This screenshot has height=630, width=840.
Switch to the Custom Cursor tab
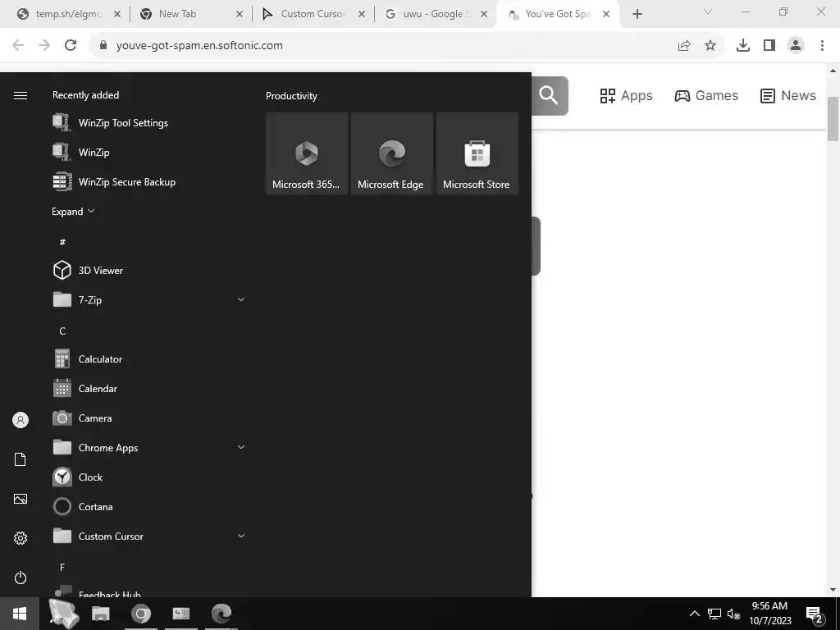coord(313,14)
